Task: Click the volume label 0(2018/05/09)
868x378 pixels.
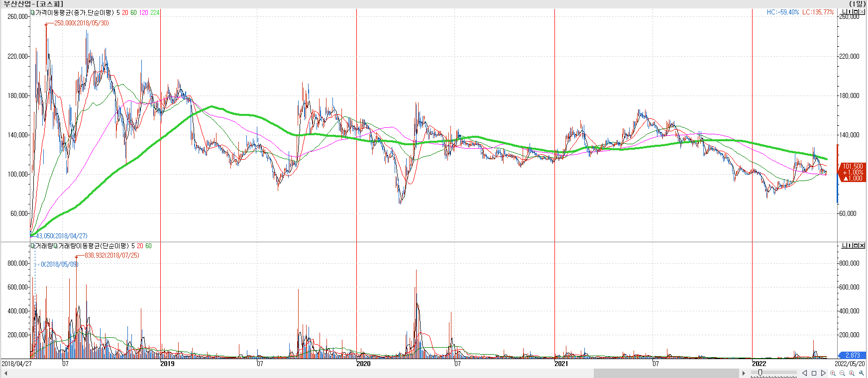Action: click(x=59, y=264)
